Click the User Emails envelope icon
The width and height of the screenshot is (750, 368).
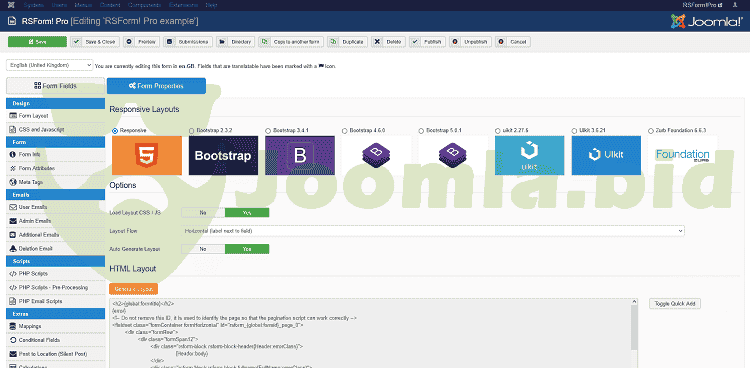12,207
